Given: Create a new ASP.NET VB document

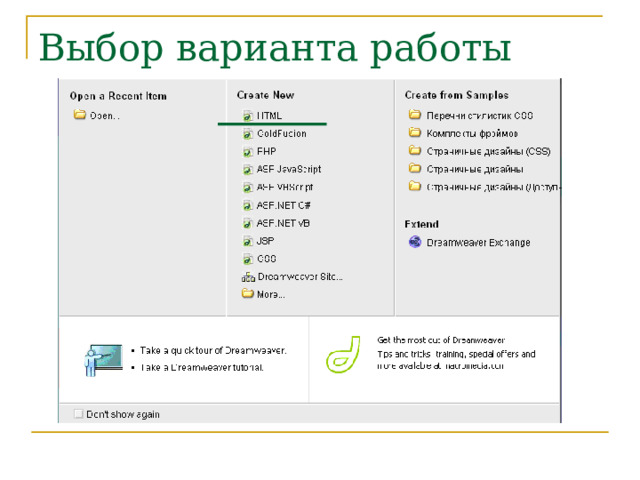Looking at the screenshot, I should pos(283,223).
